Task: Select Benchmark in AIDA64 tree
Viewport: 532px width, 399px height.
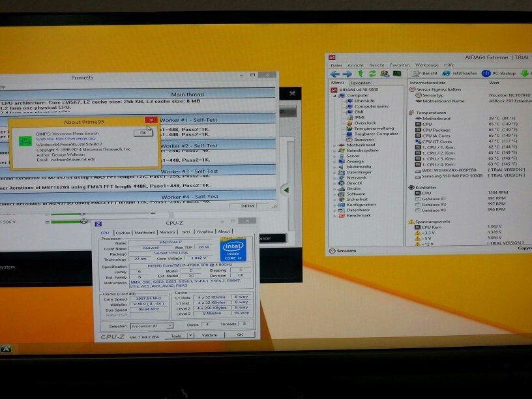Action: 355,215
